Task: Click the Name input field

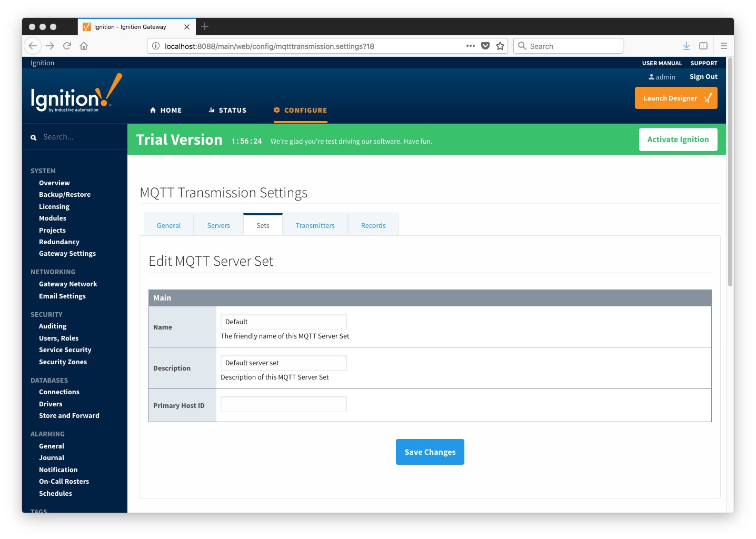Action: (283, 322)
